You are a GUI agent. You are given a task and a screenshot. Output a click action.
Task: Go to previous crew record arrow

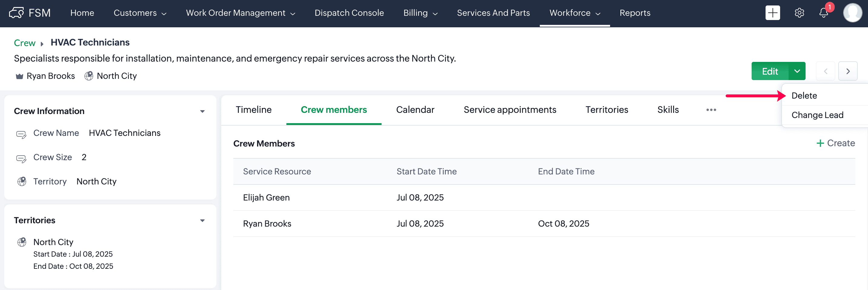(x=826, y=71)
